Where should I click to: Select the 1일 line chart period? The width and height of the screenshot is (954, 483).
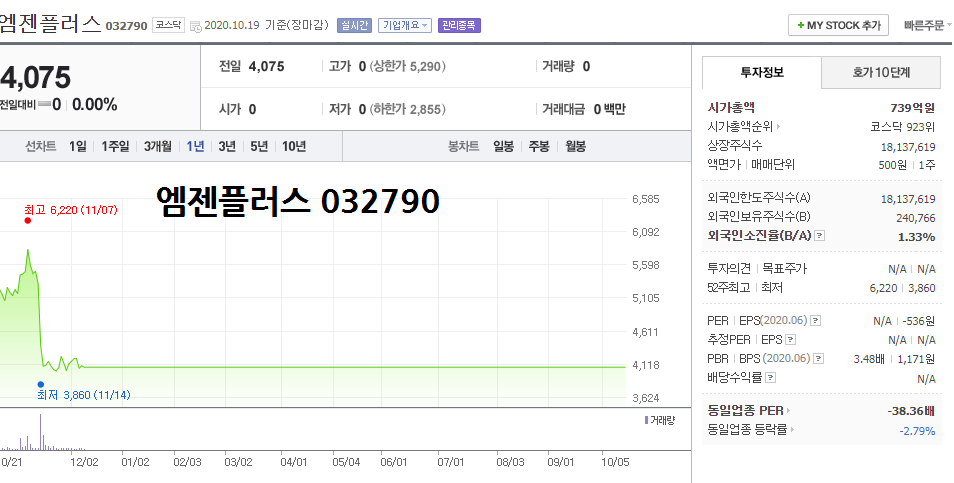pos(77,147)
